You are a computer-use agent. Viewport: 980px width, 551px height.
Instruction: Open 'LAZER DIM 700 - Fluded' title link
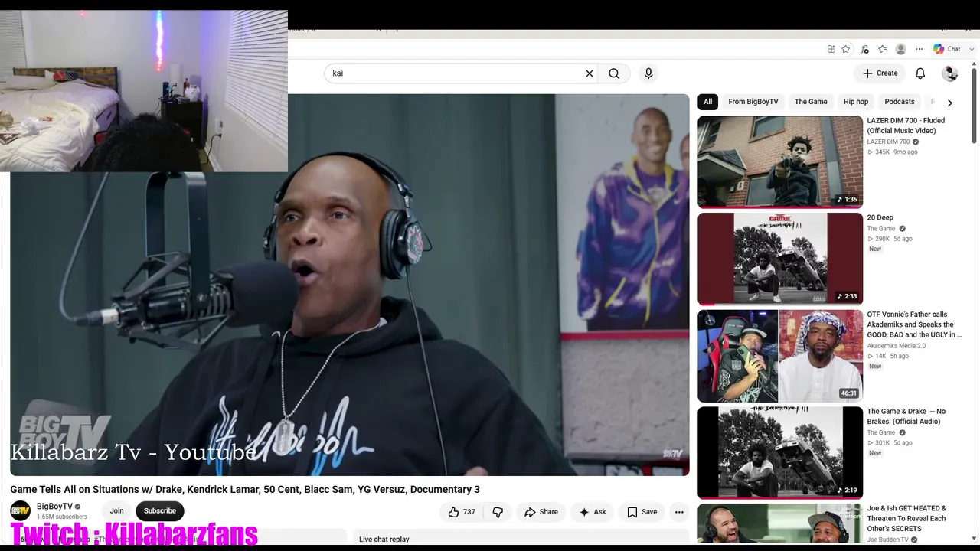click(x=906, y=126)
